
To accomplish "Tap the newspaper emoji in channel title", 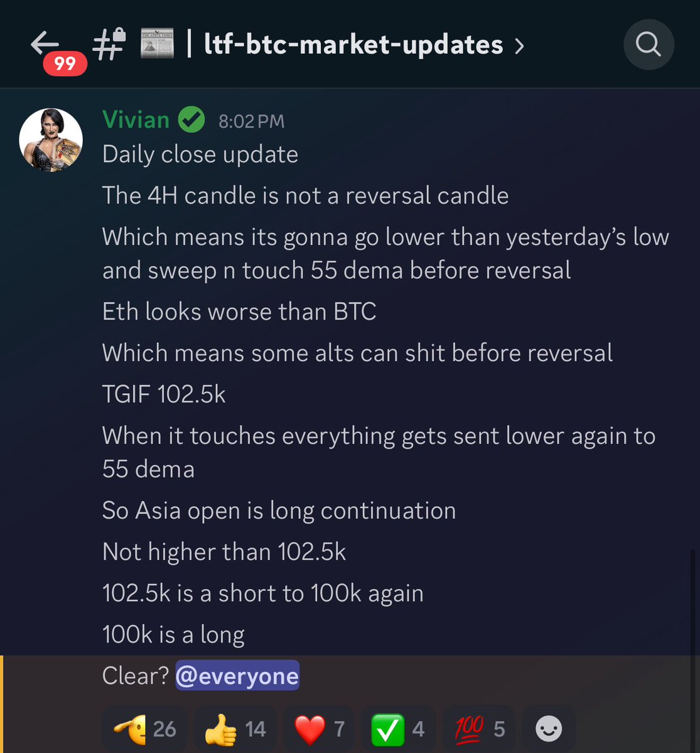I will click(157, 44).
